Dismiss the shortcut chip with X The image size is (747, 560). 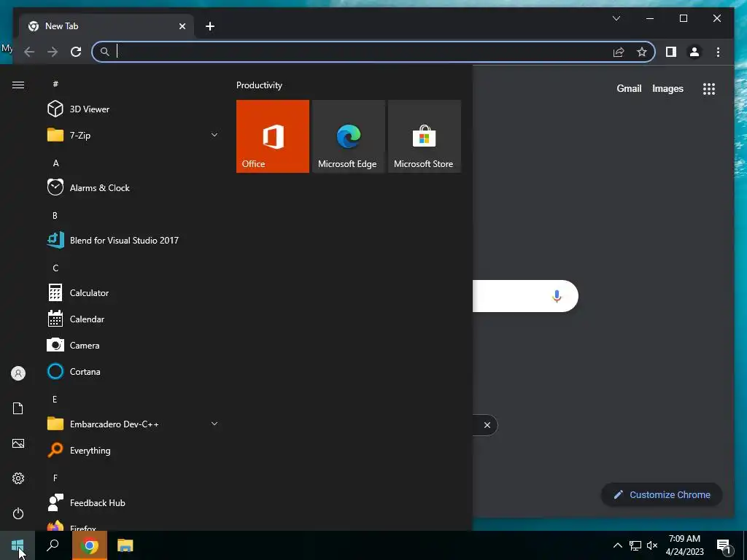coord(487,425)
